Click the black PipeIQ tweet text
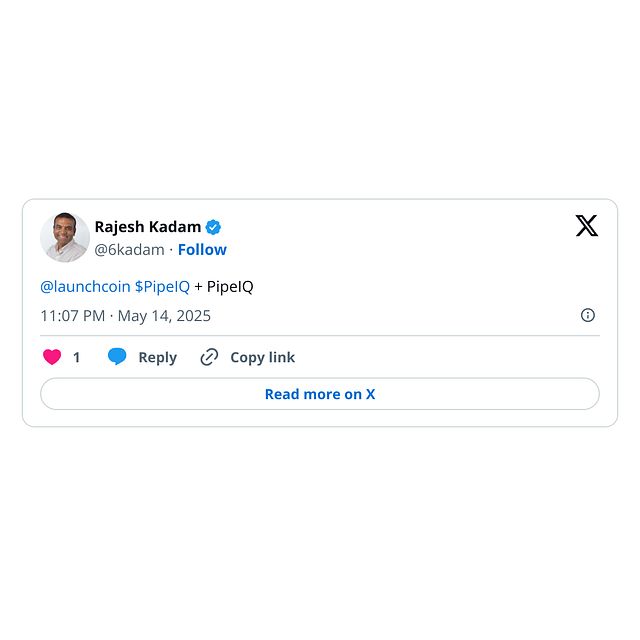The image size is (640, 640). (230, 287)
